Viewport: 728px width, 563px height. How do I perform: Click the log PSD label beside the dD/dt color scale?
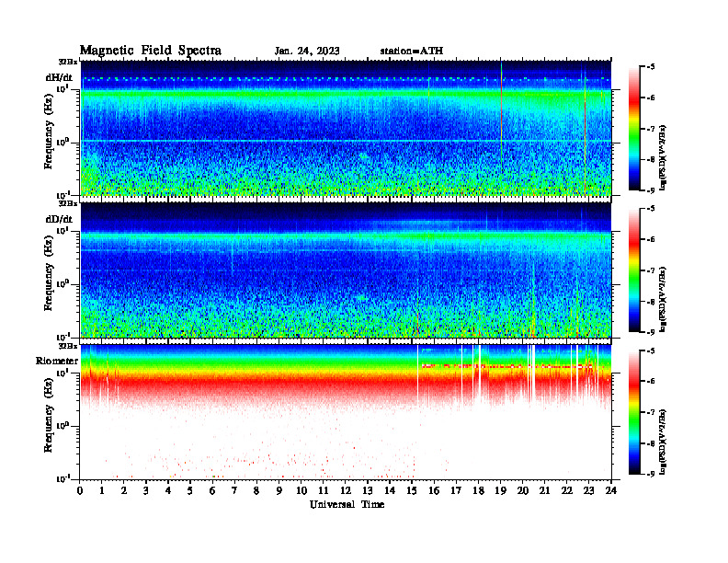tap(663, 299)
